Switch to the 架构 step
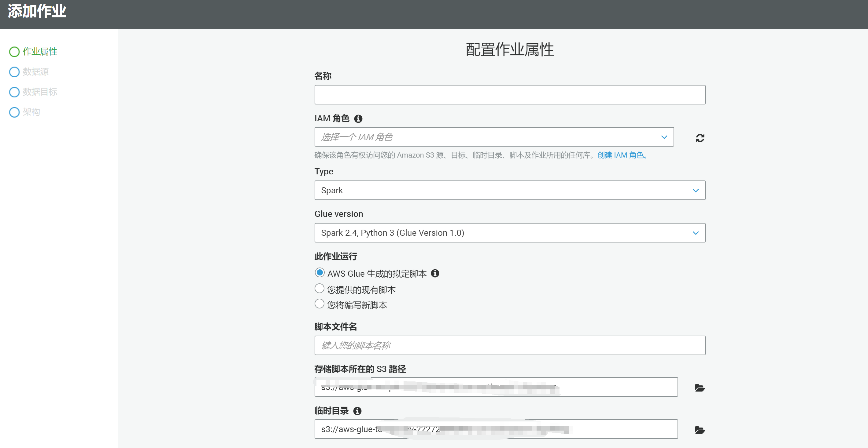Screen dimensions: 868x448 (31, 112)
